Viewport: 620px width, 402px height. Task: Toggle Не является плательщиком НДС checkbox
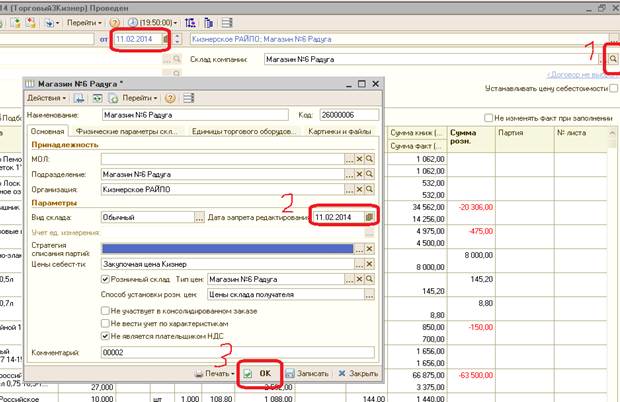[105, 336]
